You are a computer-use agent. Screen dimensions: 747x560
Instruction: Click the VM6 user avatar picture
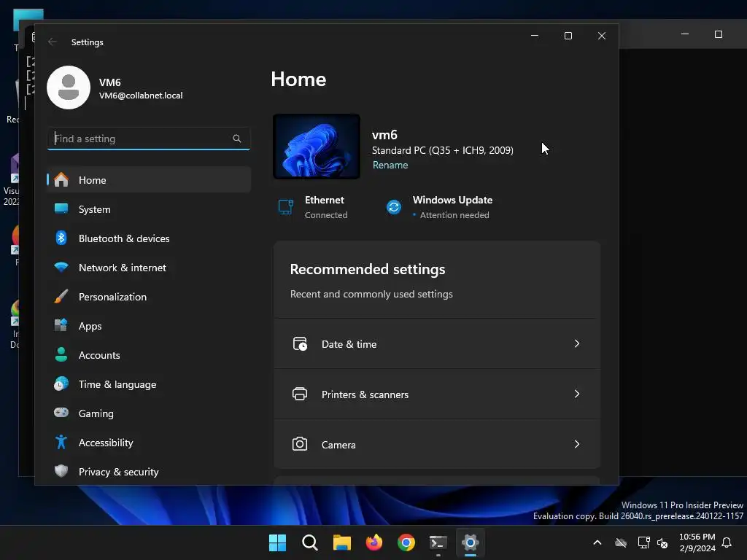pos(69,87)
